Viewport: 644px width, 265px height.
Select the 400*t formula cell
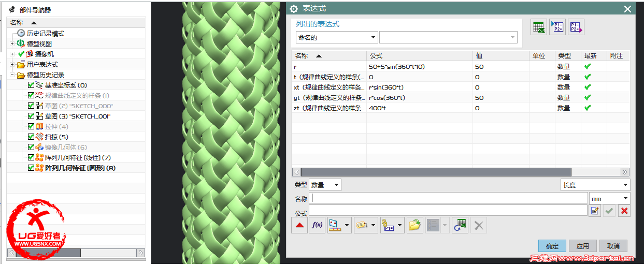(x=420, y=108)
